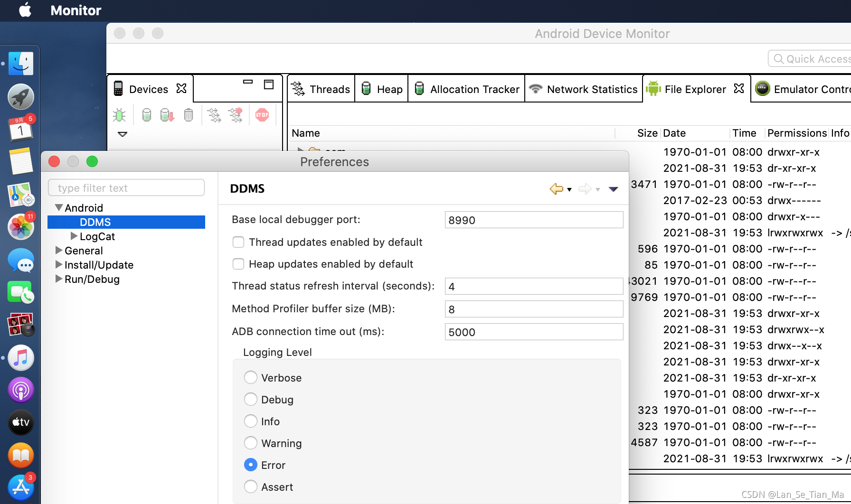This screenshot has height=504, width=851.
Task: Maximize the Devices panel
Action: (269, 84)
